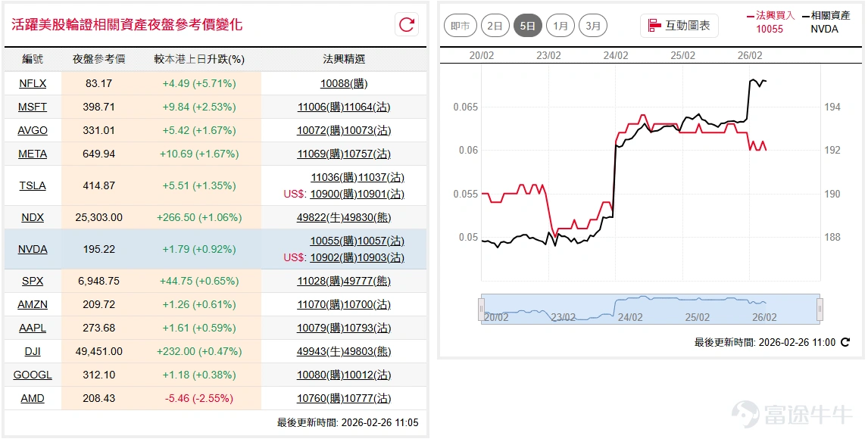Click the NVDA ticker in table
Viewport: 868px width, 442px height.
tap(33, 249)
